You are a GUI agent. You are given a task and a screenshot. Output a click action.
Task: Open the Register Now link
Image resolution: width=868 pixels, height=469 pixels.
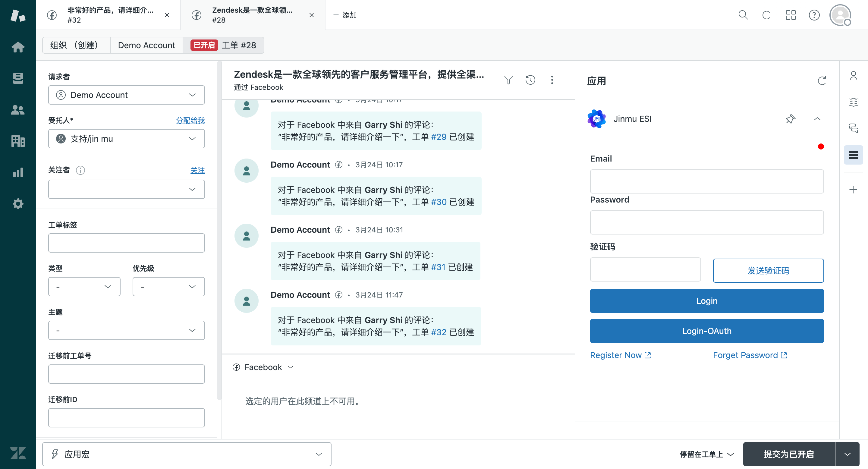point(620,355)
